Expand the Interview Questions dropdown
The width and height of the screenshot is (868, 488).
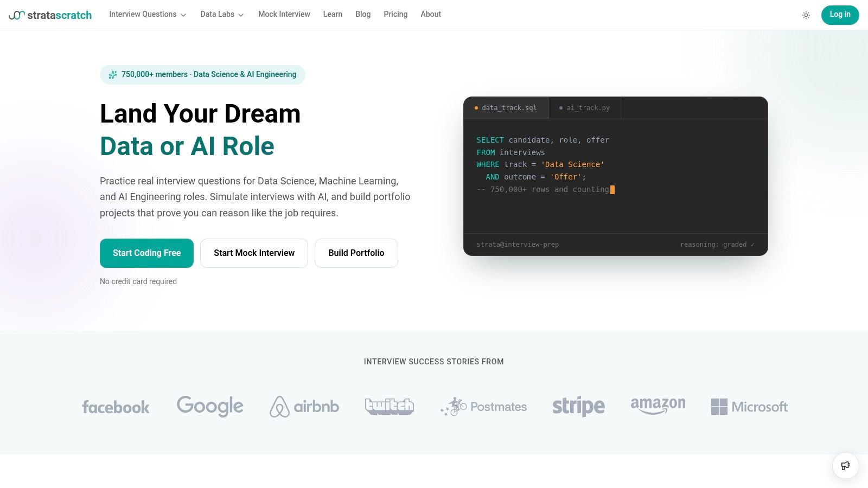pyautogui.click(x=148, y=15)
